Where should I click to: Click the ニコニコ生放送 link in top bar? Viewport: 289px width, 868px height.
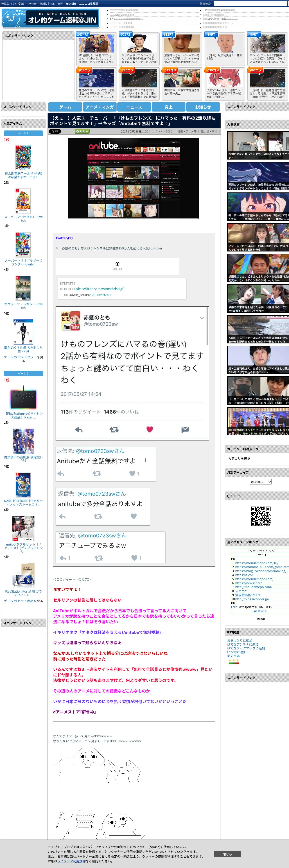coord(88,4)
